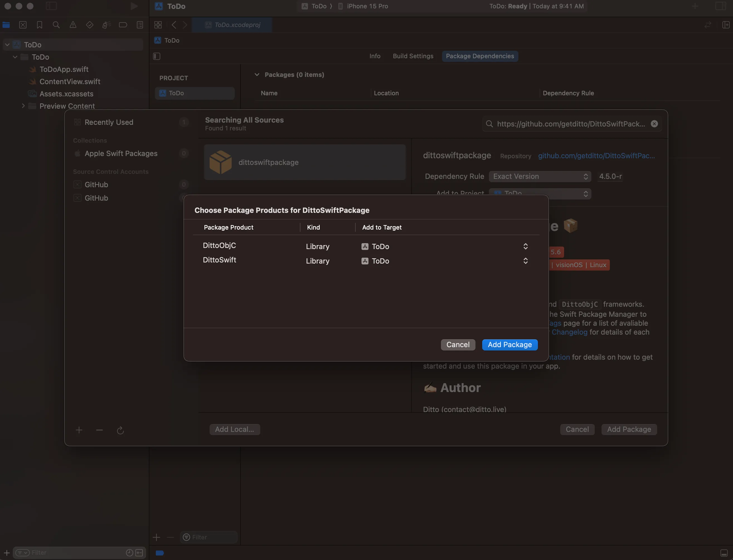Switch to the Build Settings tab
Image resolution: width=733 pixels, height=560 pixels.
pos(413,56)
